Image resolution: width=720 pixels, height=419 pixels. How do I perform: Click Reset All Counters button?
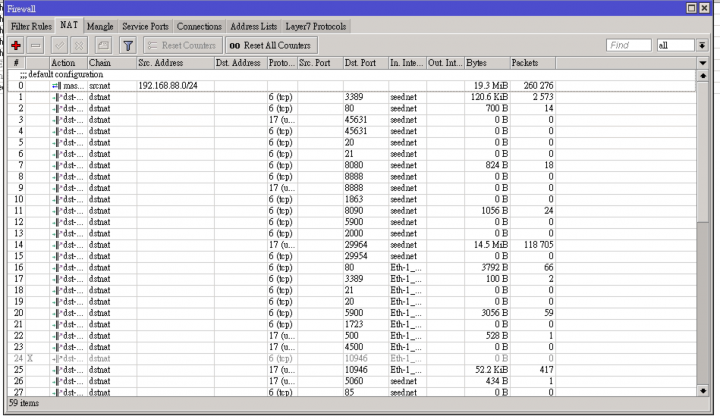point(271,45)
